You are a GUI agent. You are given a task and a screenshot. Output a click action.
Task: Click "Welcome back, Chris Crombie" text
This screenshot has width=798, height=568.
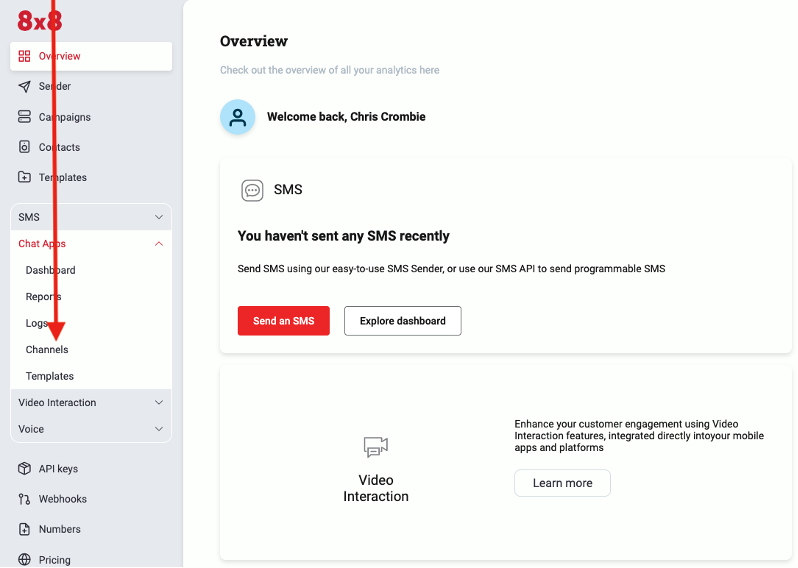coord(346,117)
